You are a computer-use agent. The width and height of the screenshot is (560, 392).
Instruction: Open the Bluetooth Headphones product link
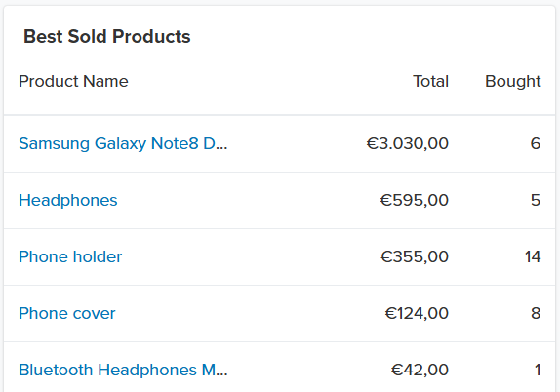pos(123,370)
